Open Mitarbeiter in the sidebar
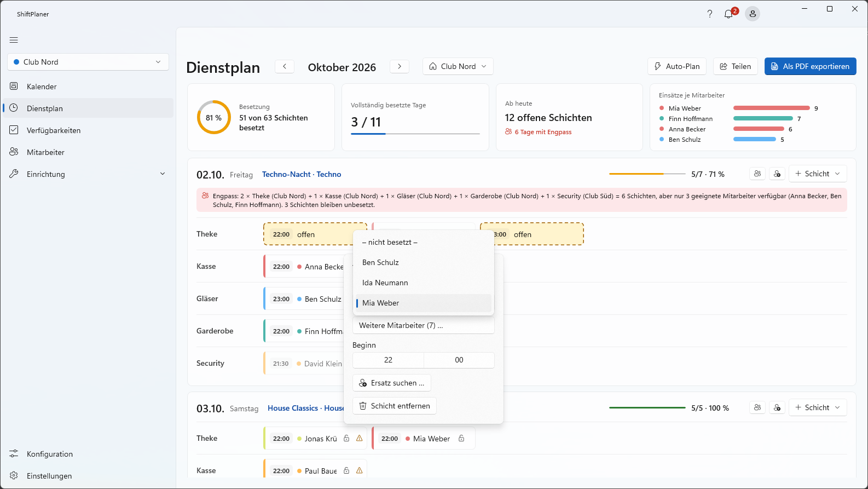This screenshot has width=868, height=489. 88,152
